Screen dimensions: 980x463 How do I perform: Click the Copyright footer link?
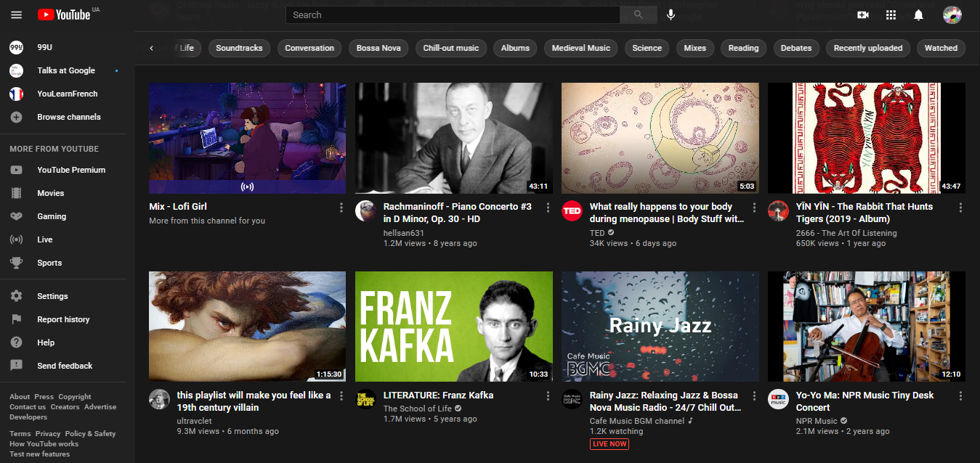coord(75,397)
